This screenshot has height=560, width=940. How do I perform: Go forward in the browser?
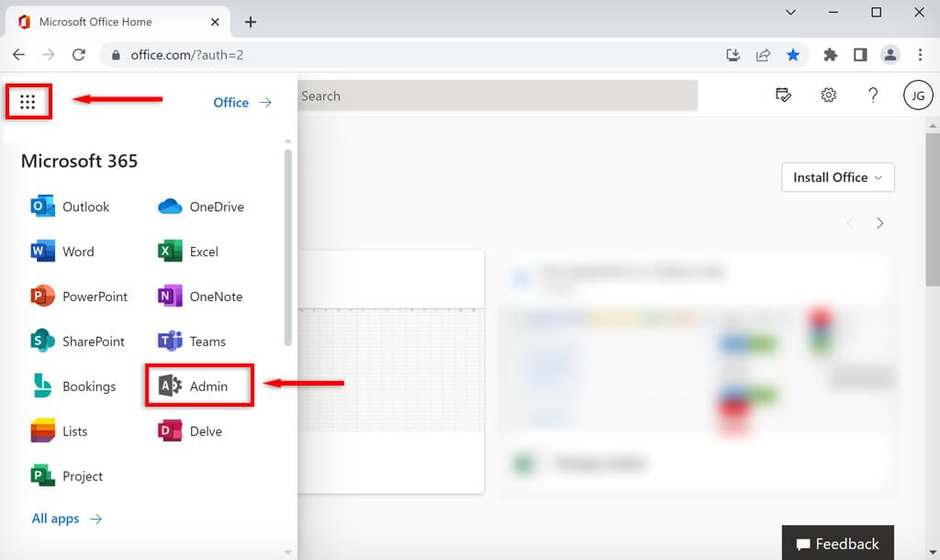pyautogui.click(x=49, y=55)
